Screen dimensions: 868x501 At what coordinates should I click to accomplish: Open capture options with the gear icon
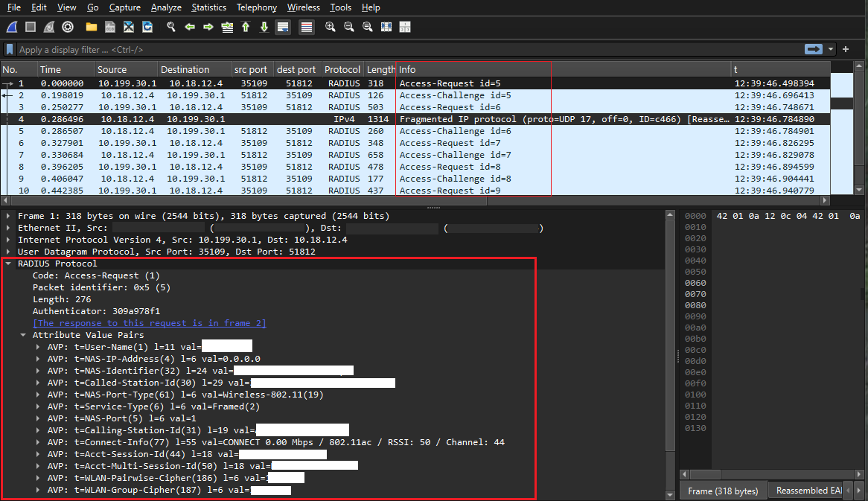tap(68, 27)
